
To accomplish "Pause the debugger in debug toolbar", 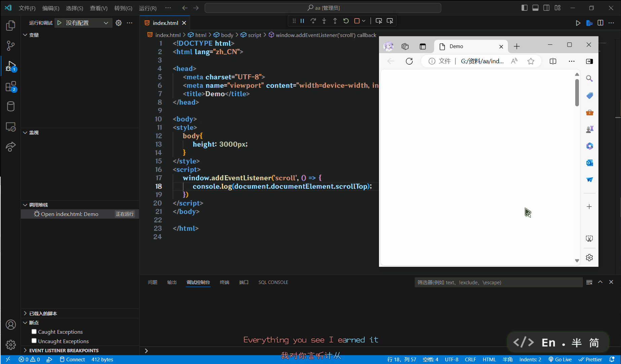I will (302, 21).
